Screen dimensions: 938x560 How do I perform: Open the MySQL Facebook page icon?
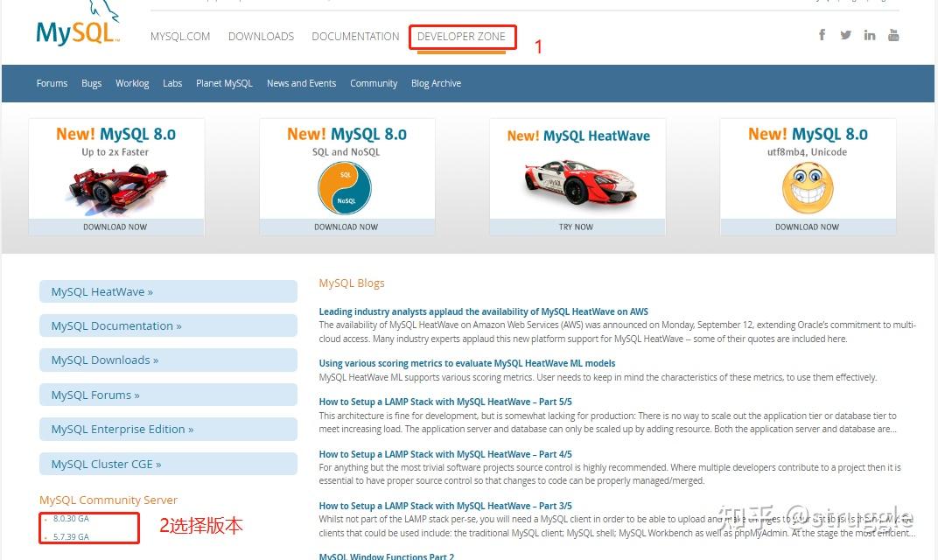coord(822,35)
